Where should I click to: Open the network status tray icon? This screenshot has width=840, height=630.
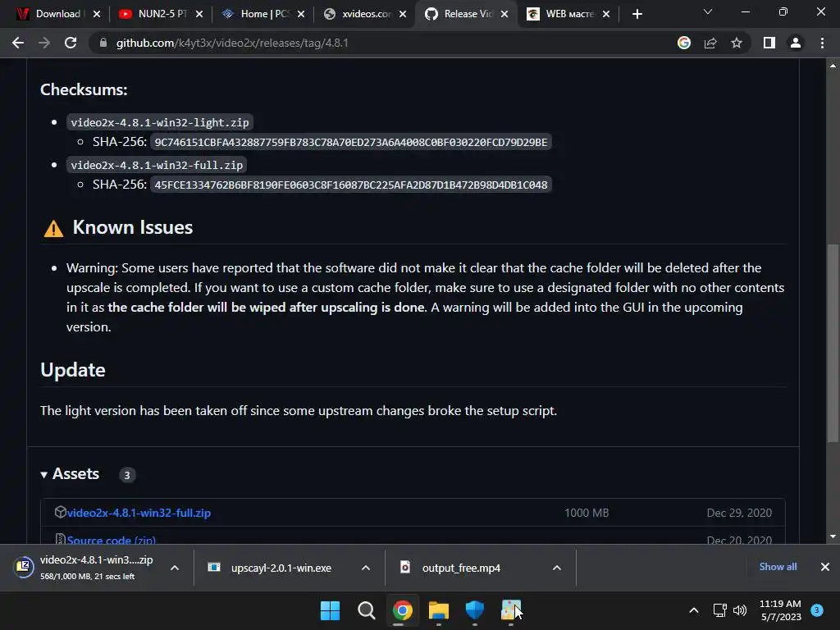click(720, 610)
